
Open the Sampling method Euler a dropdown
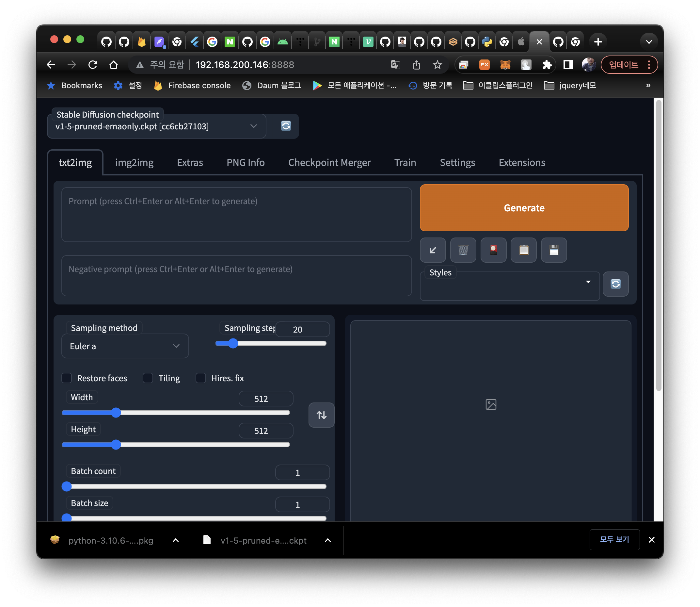125,346
